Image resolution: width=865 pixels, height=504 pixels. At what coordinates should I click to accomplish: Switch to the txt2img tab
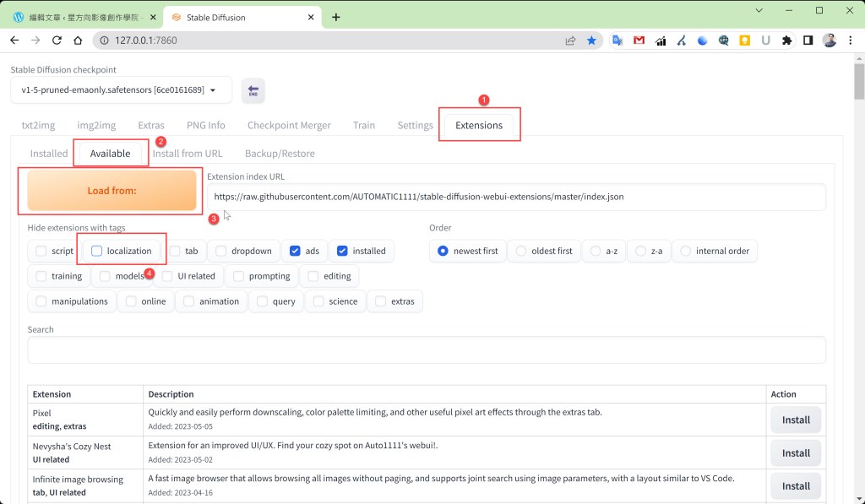38,125
